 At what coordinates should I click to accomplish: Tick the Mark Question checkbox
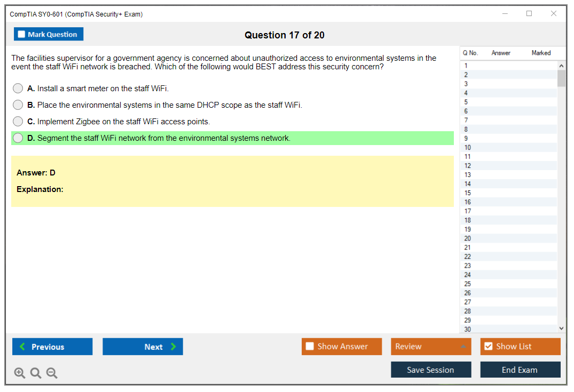(x=22, y=35)
